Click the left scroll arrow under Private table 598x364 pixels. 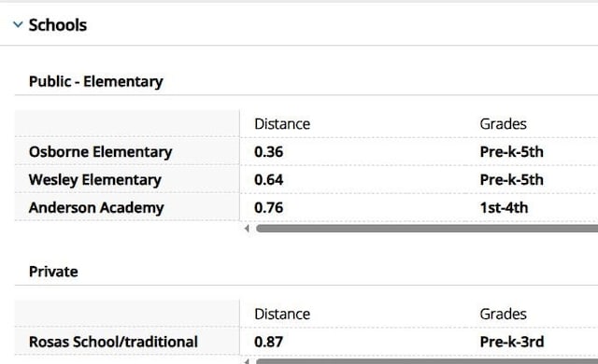[247, 361]
